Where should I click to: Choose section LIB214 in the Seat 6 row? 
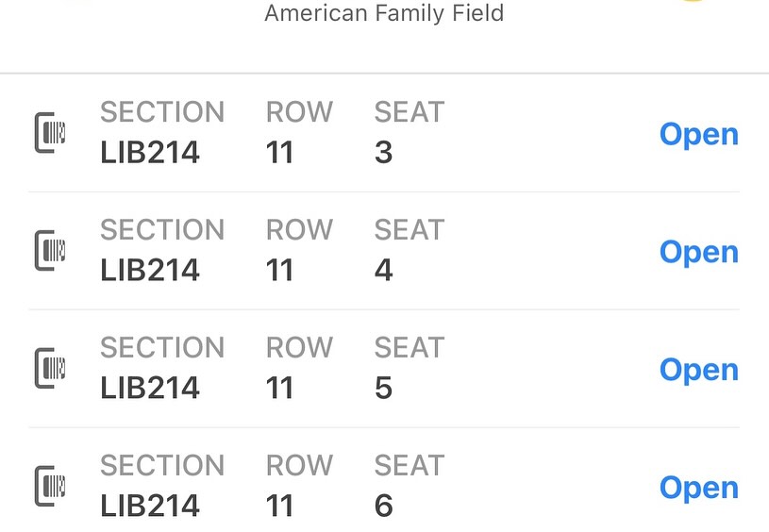point(150,506)
